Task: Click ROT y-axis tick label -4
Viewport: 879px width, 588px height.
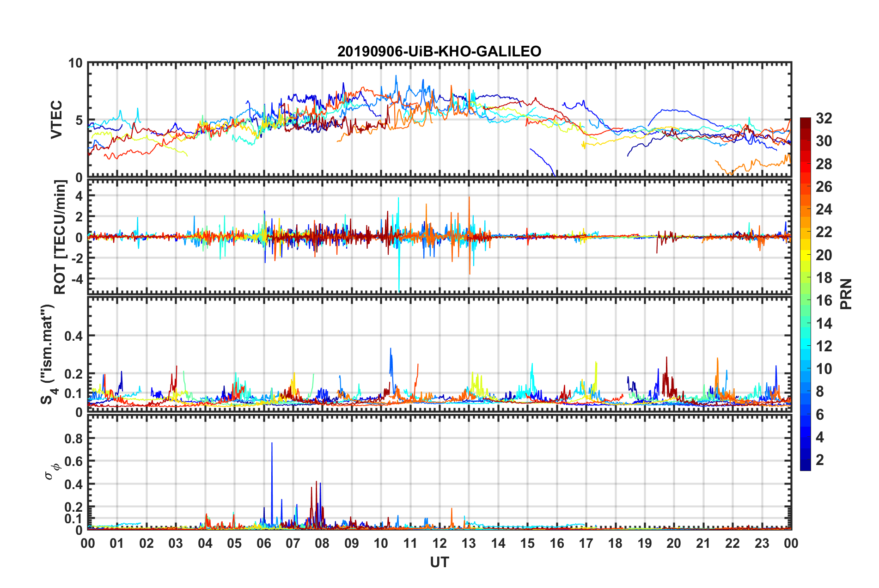Action: (78, 279)
